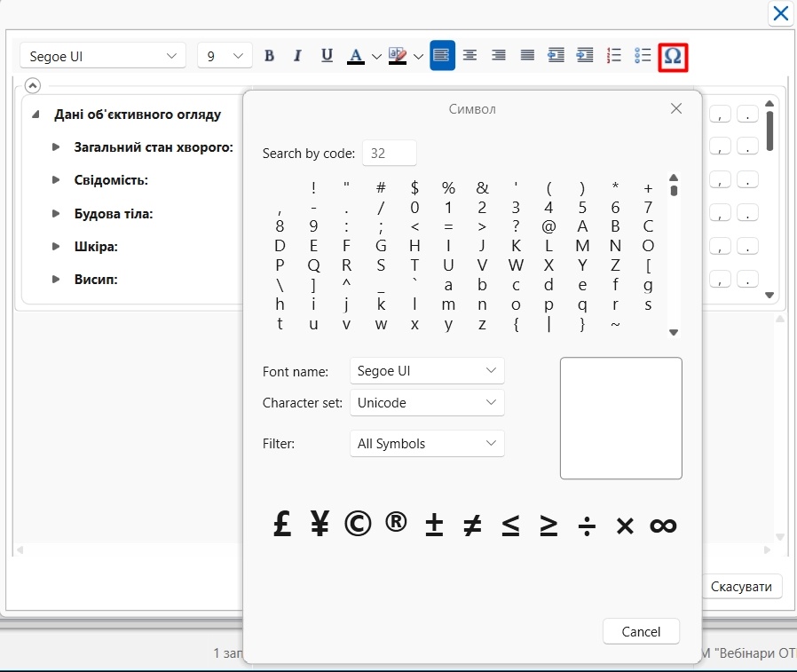The height and width of the screenshot is (672, 797).
Task: Insert numbered list
Action: point(613,55)
